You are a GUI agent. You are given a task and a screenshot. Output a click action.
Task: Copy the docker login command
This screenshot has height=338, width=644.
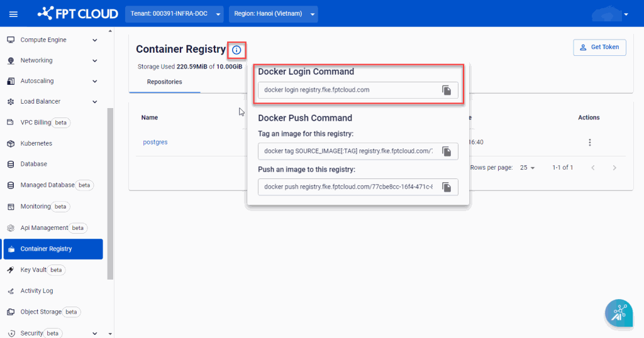pyautogui.click(x=447, y=90)
